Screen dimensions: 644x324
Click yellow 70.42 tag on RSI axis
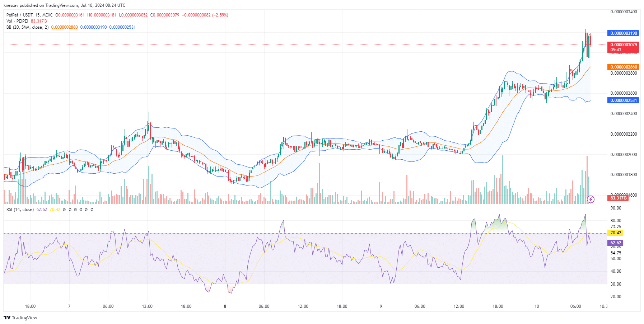(615, 233)
